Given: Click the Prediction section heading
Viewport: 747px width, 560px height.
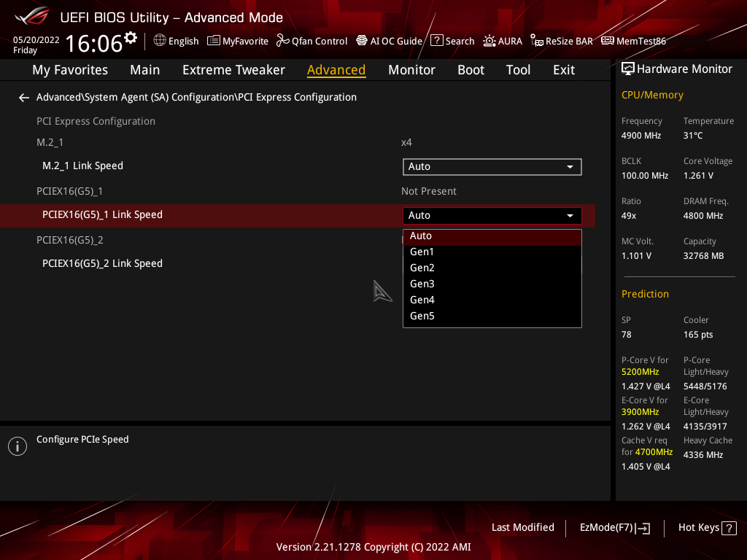Looking at the screenshot, I should tap(645, 295).
